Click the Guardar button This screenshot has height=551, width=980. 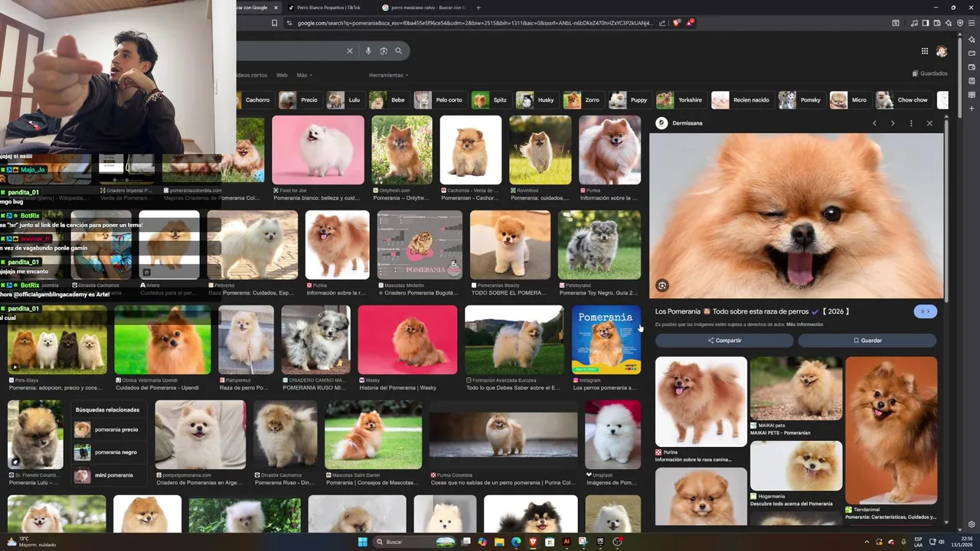coord(867,341)
